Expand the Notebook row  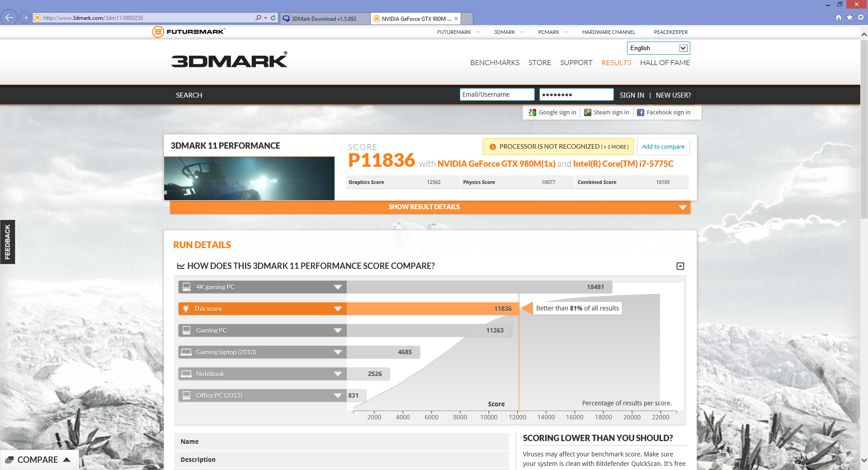(x=338, y=374)
